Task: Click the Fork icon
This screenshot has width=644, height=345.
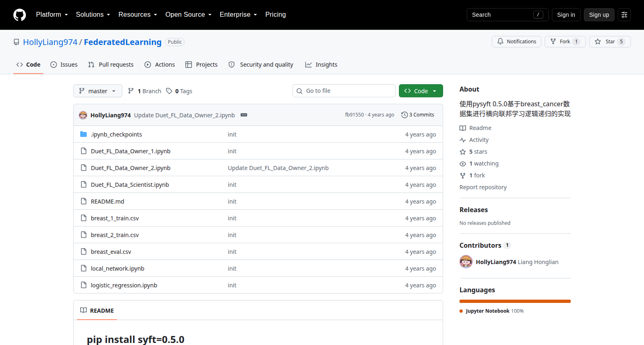Action: point(553,42)
